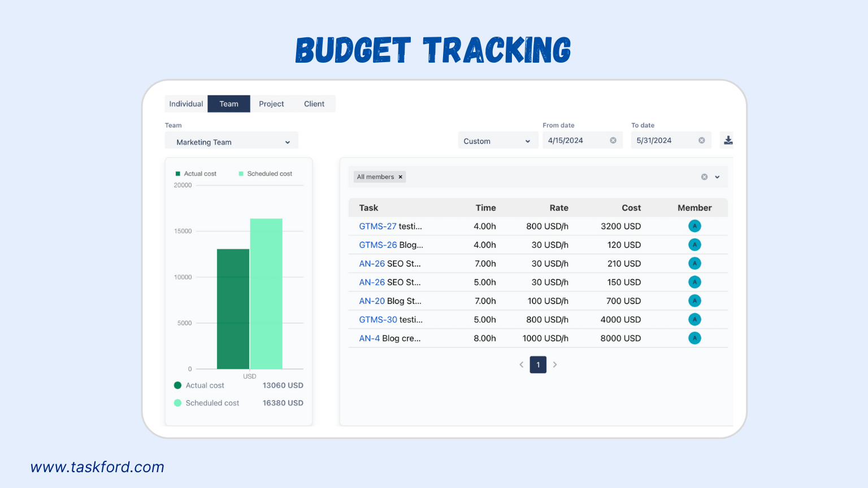
Task: Click the Task column header
Action: click(x=368, y=208)
